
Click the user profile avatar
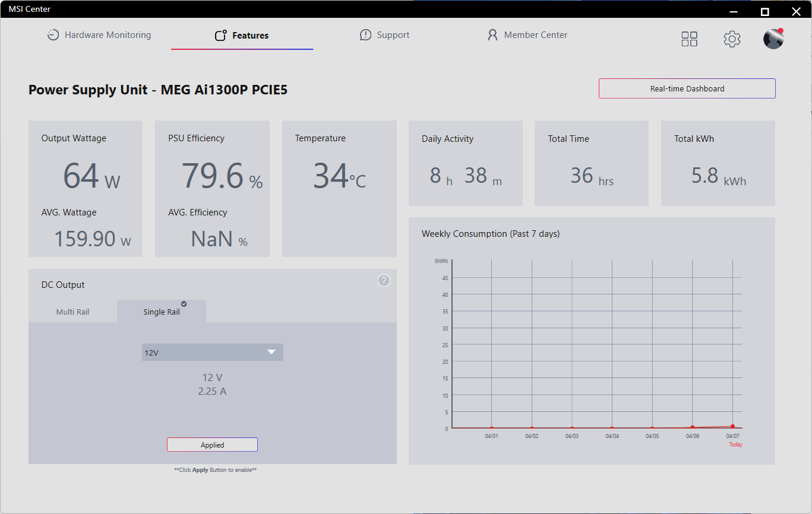tap(773, 39)
